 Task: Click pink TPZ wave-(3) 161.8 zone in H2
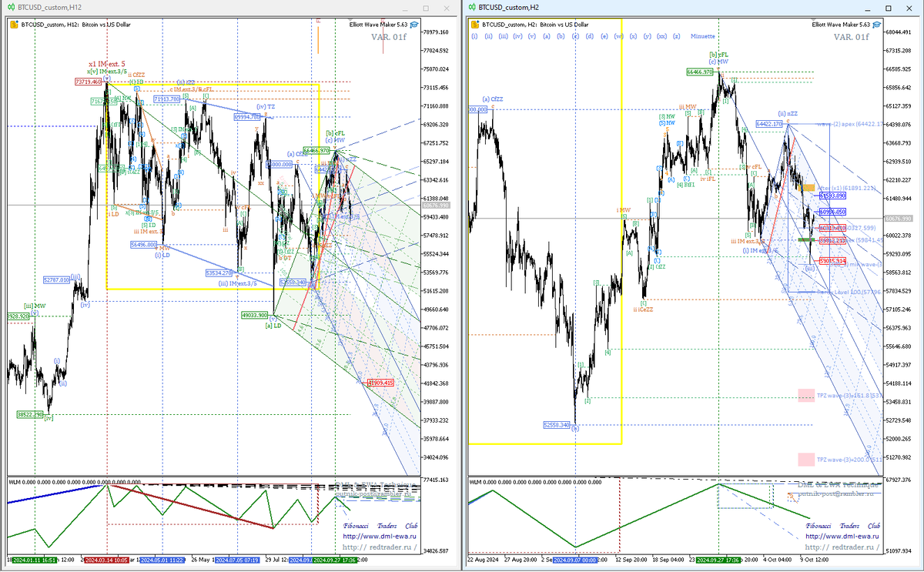(x=806, y=395)
